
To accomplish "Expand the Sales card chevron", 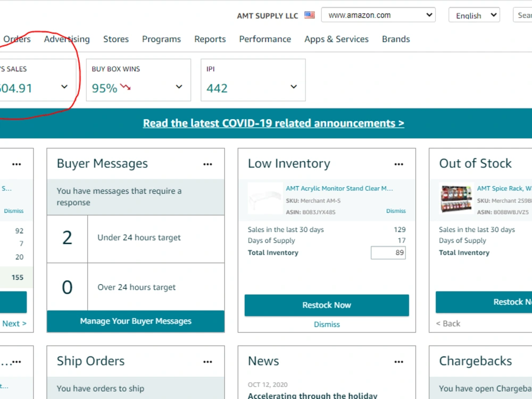I will pos(64,87).
